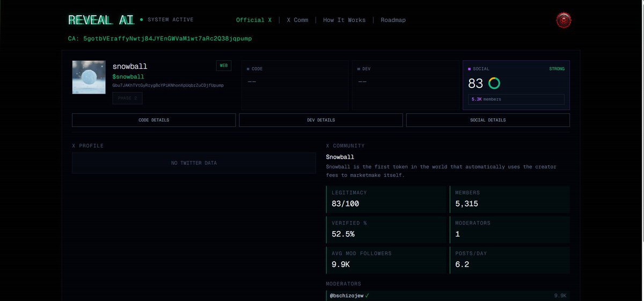Open DEV DETAILS section
This screenshot has height=301, width=644.
(321, 120)
